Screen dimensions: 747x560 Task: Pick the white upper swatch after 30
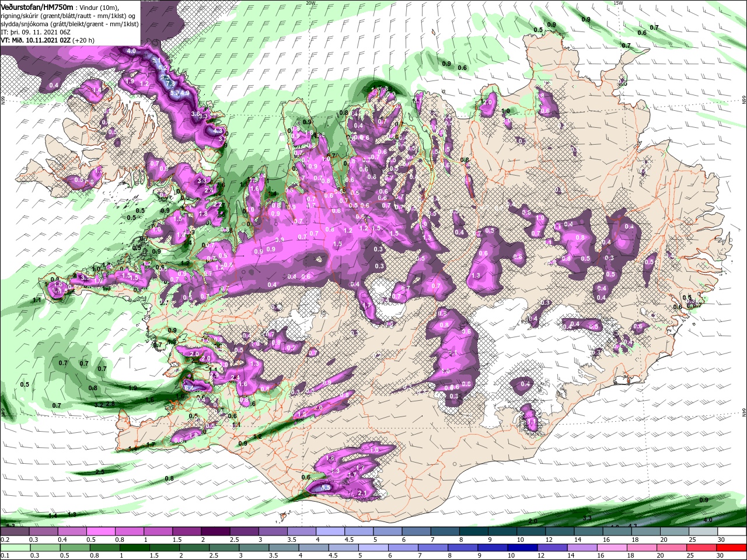pos(732,531)
